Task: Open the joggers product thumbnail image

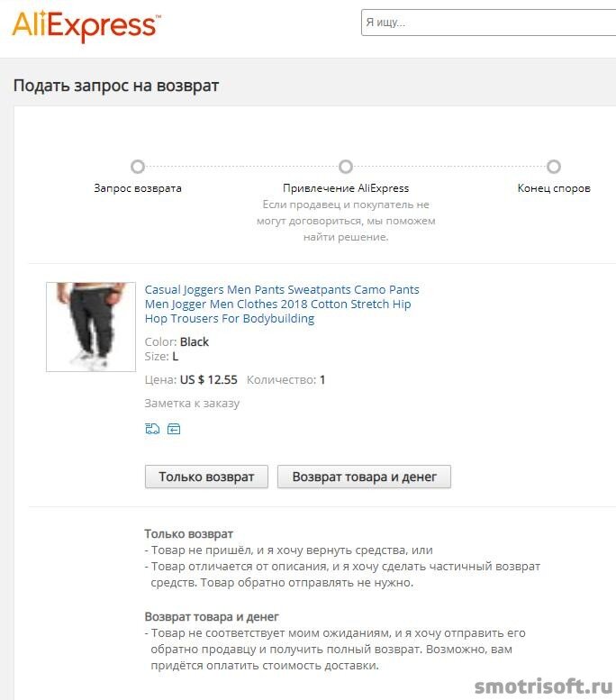Action: (x=91, y=327)
